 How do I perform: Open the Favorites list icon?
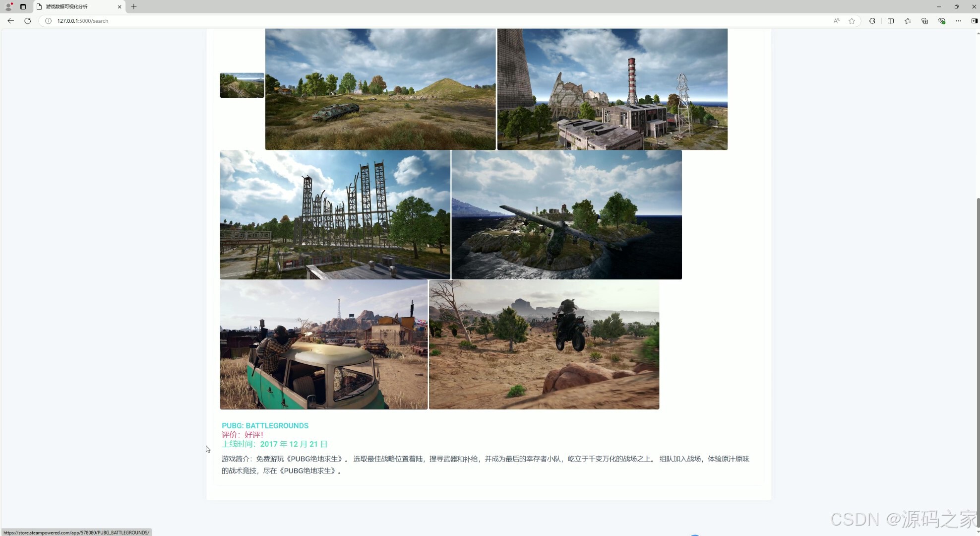pos(908,21)
